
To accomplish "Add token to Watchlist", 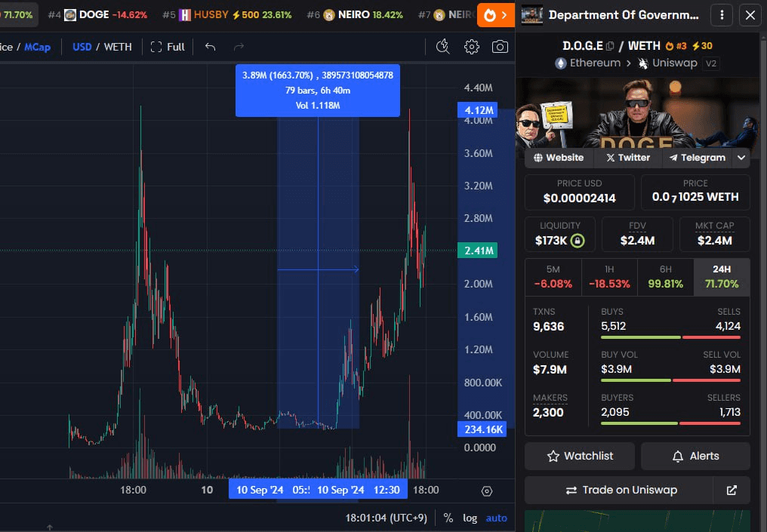I will [580, 457].
